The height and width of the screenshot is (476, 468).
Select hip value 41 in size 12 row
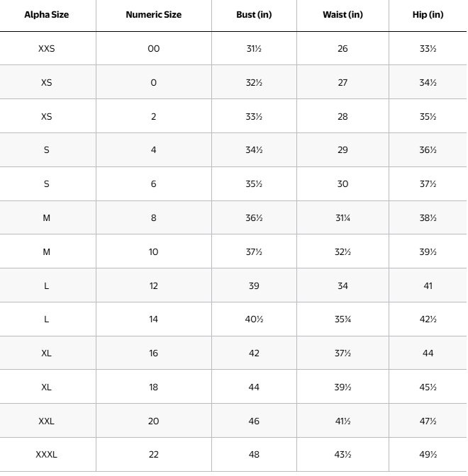428,286
